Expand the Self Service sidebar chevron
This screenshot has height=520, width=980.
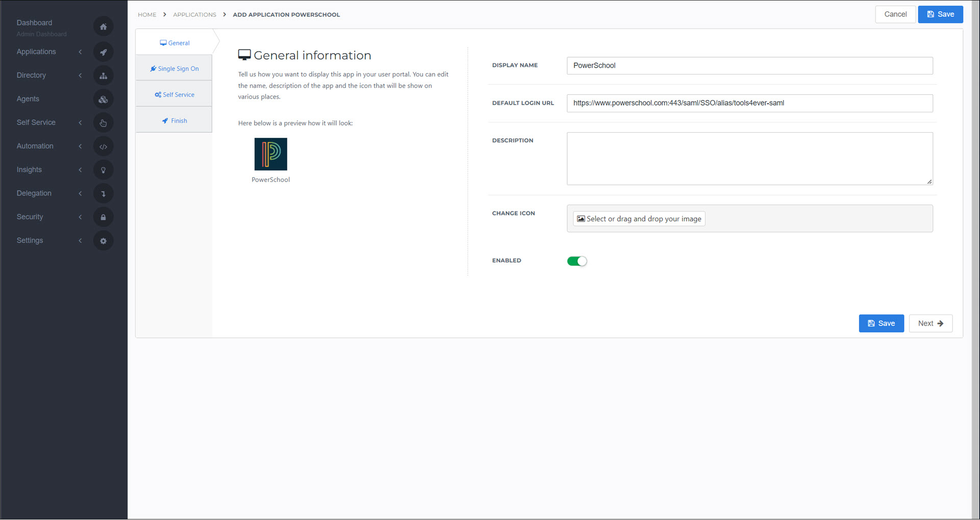tap(80, 122)
